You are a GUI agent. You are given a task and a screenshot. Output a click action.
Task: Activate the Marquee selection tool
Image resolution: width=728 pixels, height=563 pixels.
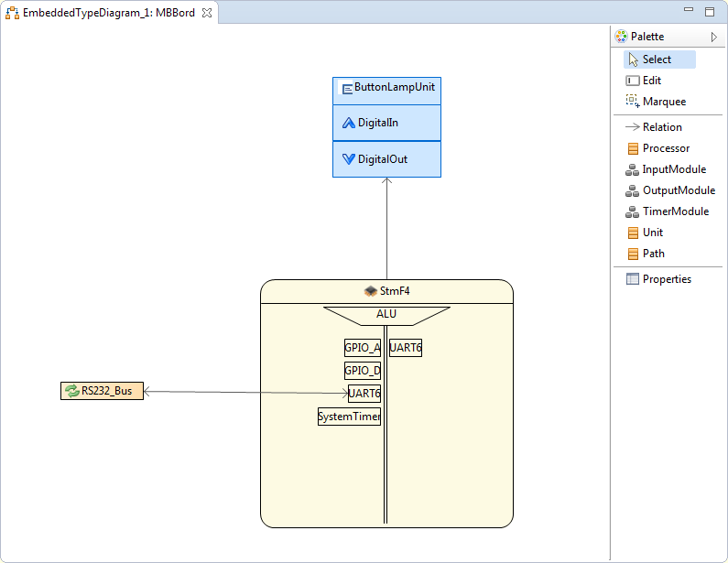pyautogui.click(x=663, y=102)
